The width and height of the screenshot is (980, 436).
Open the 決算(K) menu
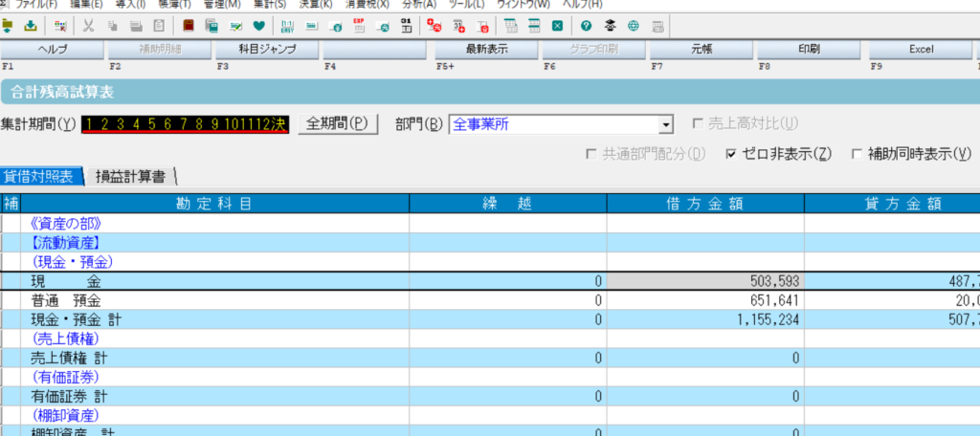[316, 4]
